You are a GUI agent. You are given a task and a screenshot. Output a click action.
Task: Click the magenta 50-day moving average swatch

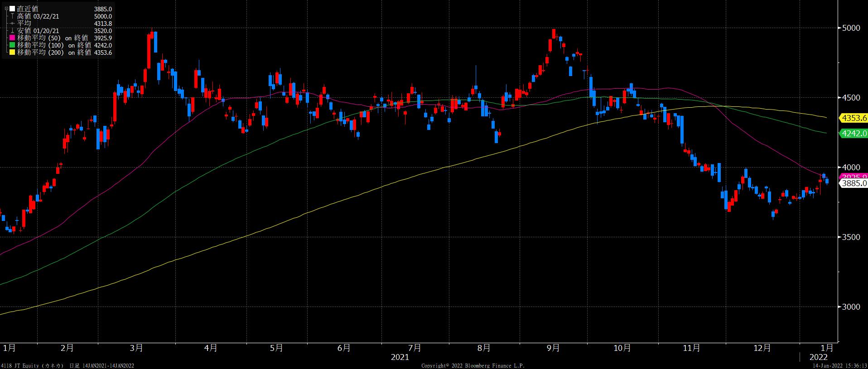point(12,38)
